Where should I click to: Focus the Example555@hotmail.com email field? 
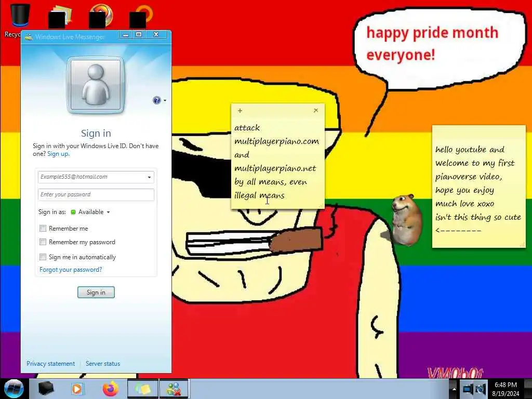(96, 177)
